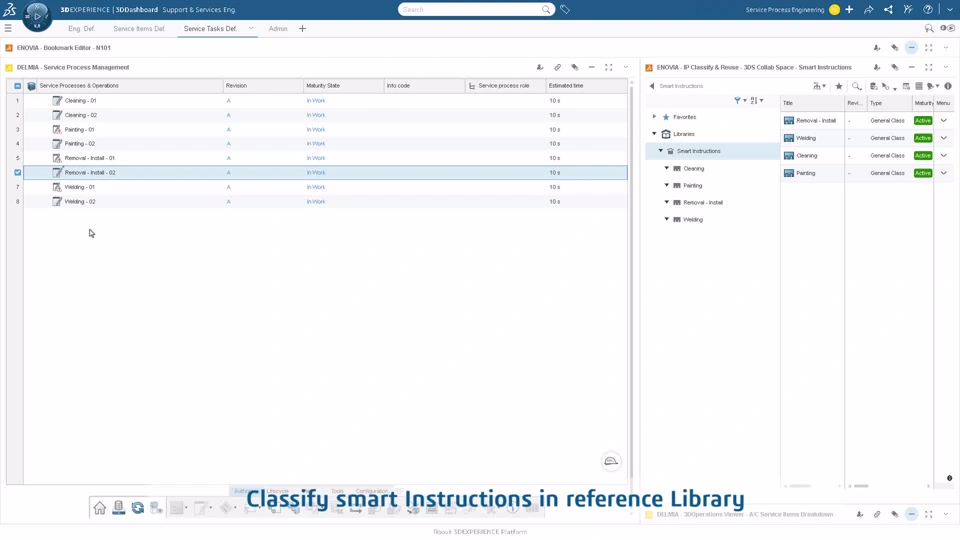Image resolution: width=960 pixels, height=540 pixels.
Task: Click the Active status badge for Cleaning
Action: click(923, 156)
